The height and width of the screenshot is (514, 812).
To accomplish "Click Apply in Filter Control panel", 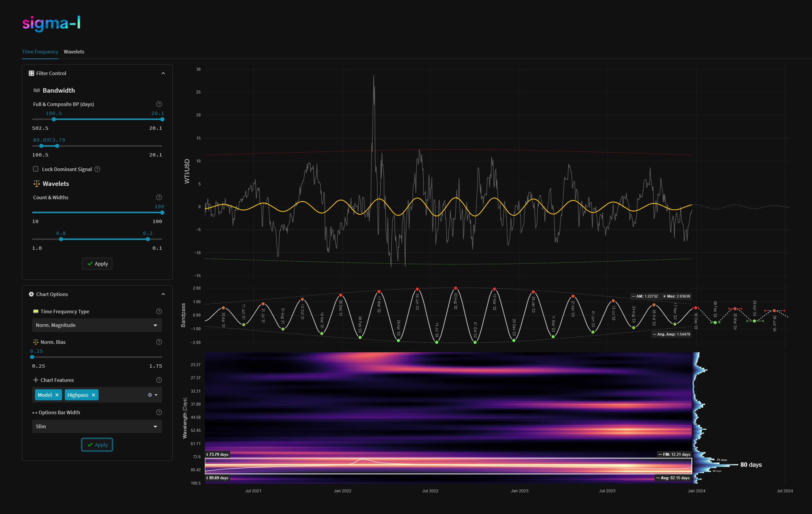I will click(97, 264).
